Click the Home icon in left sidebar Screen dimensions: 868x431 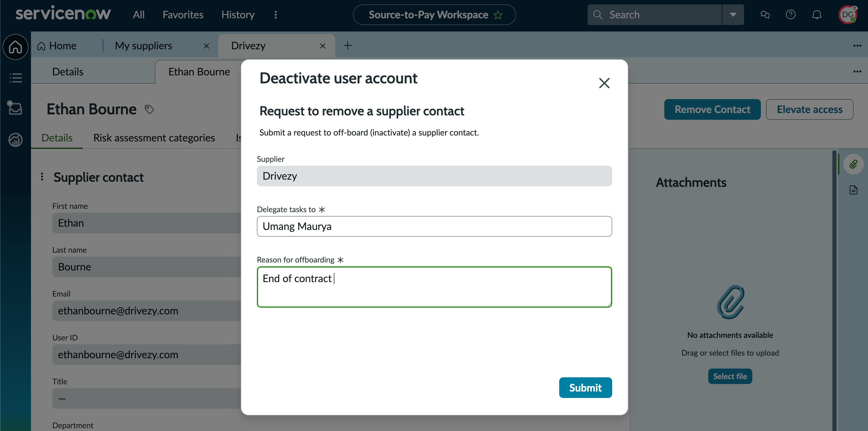click(x=15, y=47)
